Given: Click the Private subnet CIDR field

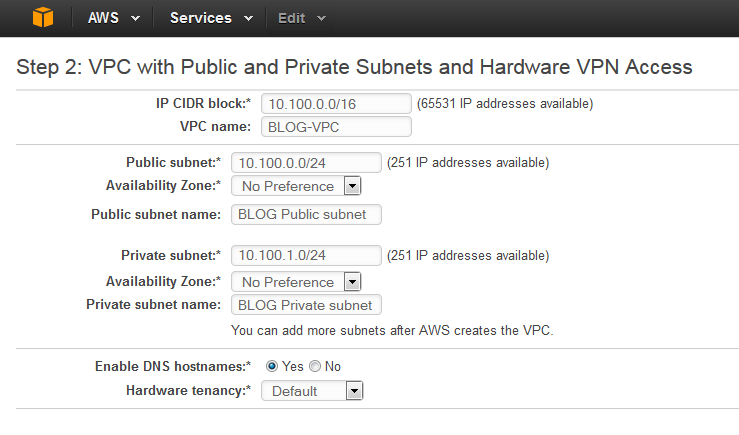Looking at the screenshot, I should tap(306, 255).
